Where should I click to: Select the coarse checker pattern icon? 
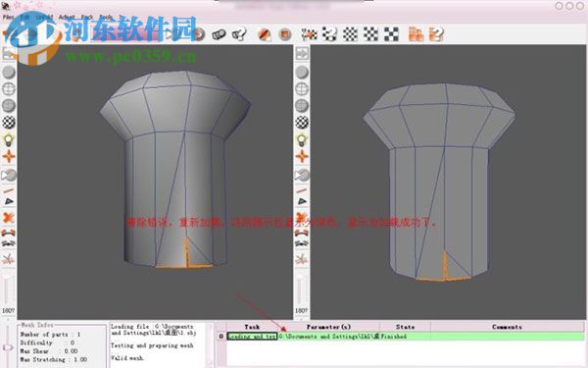391,34
